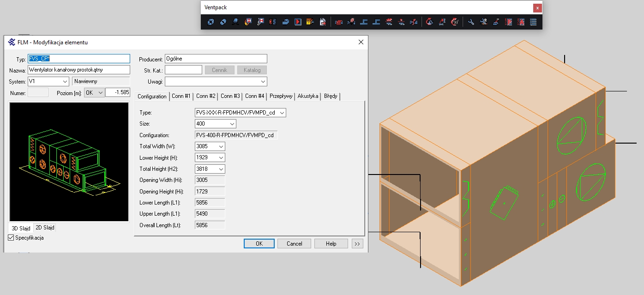Switch to the 2D Slajd preview tab
The width and height of the screenshot is (644, 295).
click(x=45, y=228)
